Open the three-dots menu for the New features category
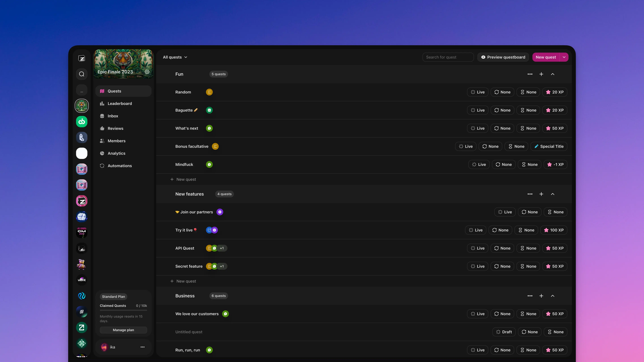Screen dimensions: 644x362 point(530,194)
